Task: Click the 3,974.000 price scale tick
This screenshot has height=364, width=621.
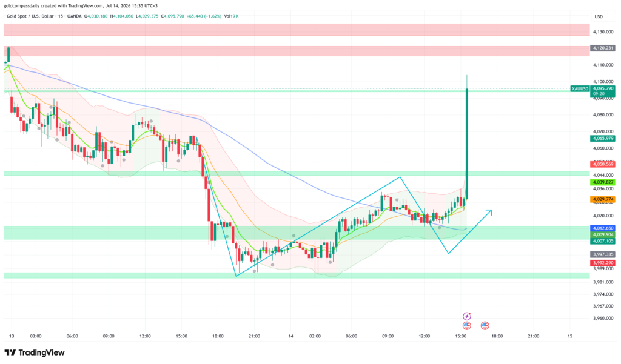Action: pyautogui.click(x=603, y=294)
